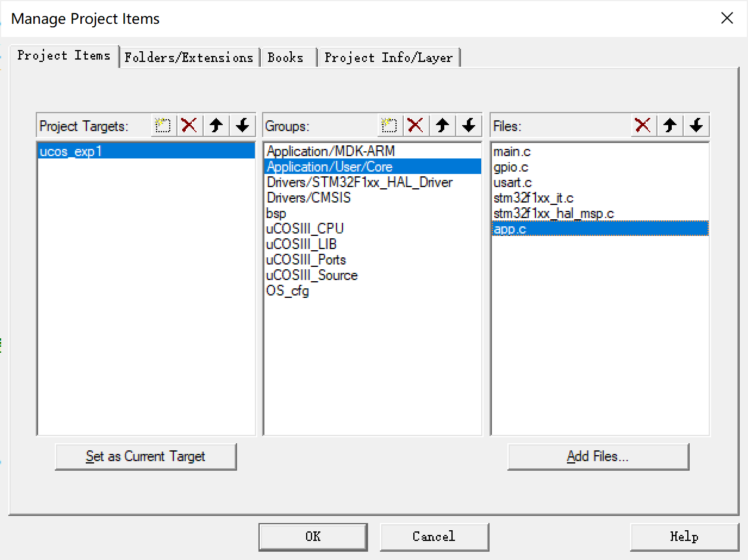
Task: Move Application/User/Core group down
Action: click(468, 125)
